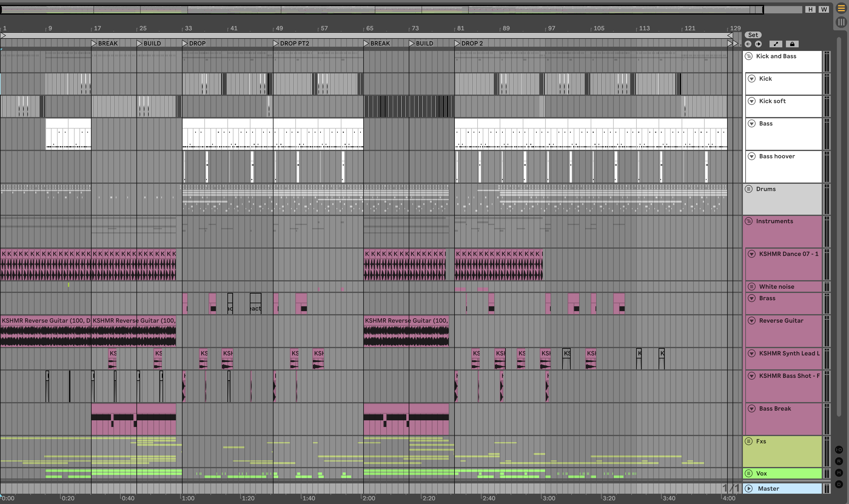Select Kick soft clip under second BREAK
Viewport: 849px width, 504px height.
point(409,106)
